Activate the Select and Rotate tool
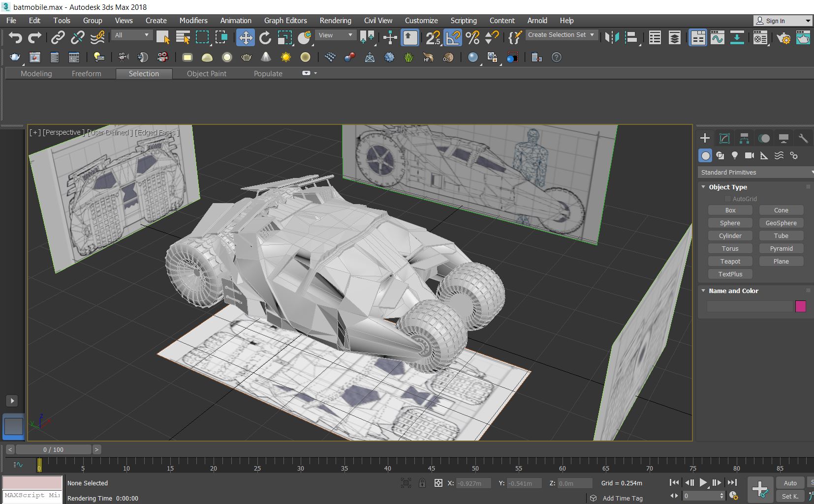The height and width of the screenshot is (504, 814). 265,37
